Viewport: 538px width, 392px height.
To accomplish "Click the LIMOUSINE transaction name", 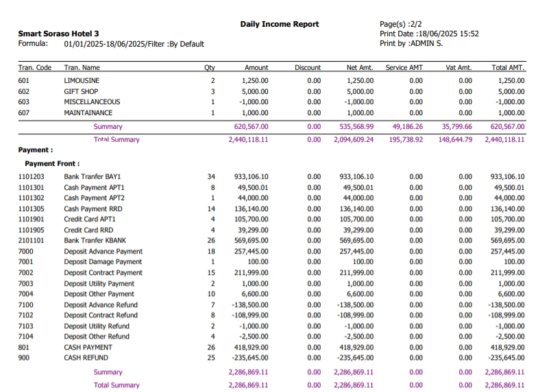I will point(82,81).
